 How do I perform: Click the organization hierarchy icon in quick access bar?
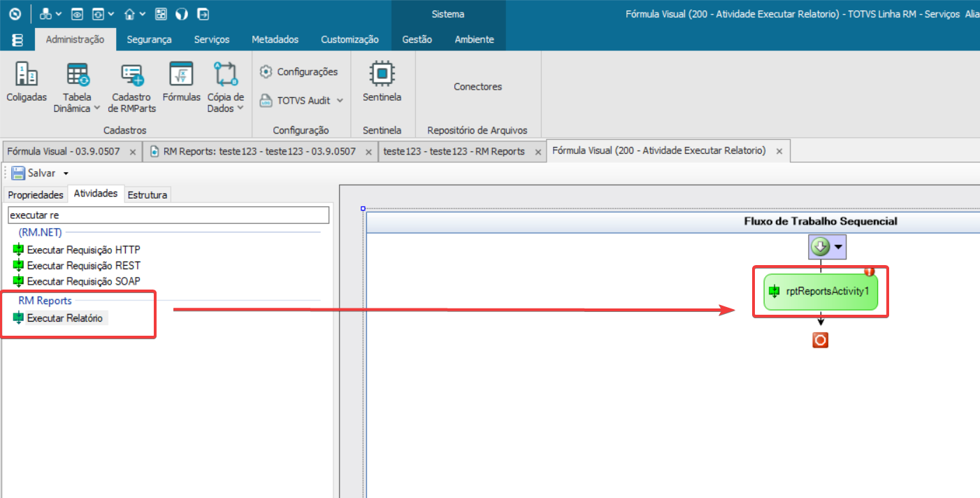click(46, 14)
